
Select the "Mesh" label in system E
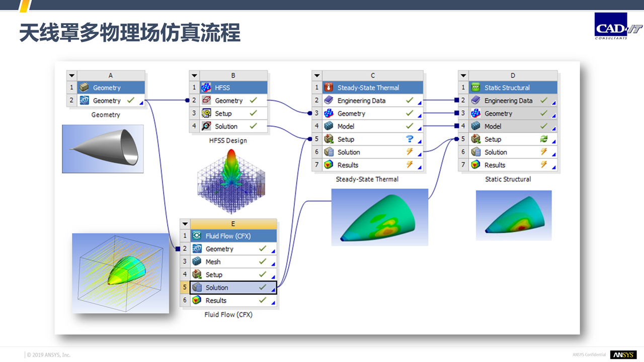[213, 262]
